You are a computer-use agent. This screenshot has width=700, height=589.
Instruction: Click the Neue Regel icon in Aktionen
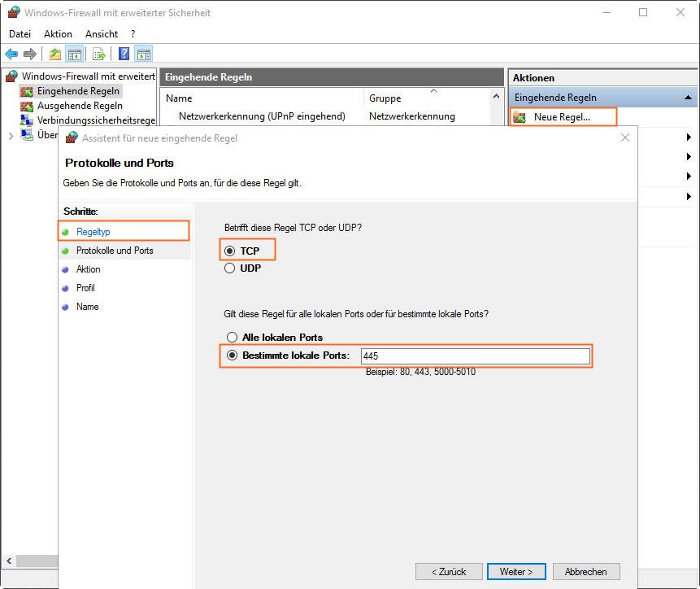point(519,117)
